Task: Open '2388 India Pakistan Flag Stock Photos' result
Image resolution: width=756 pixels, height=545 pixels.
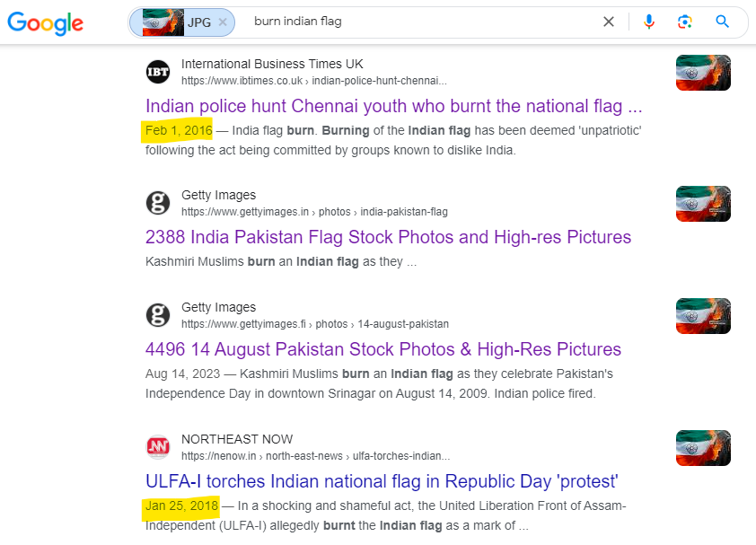Action: point(388,237)
